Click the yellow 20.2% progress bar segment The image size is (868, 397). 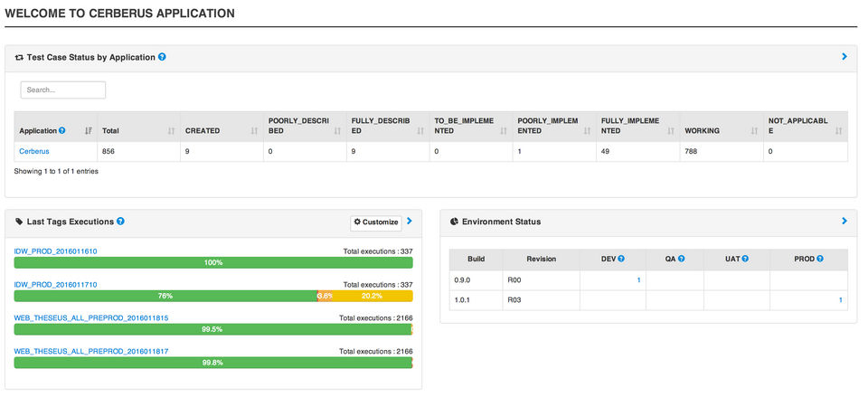(x=372, y=296)
